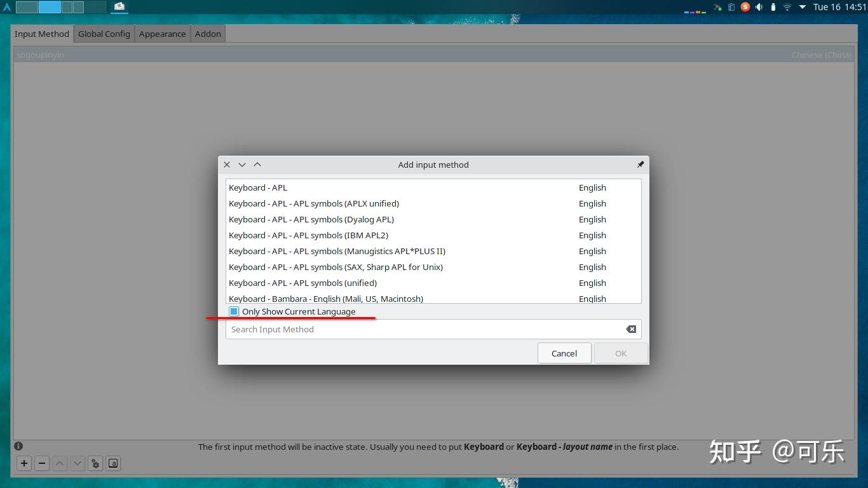The height and width of the screenshot is (488, 868).
Task: Switch to the Input Method tab
Action: tap(42, 34)
